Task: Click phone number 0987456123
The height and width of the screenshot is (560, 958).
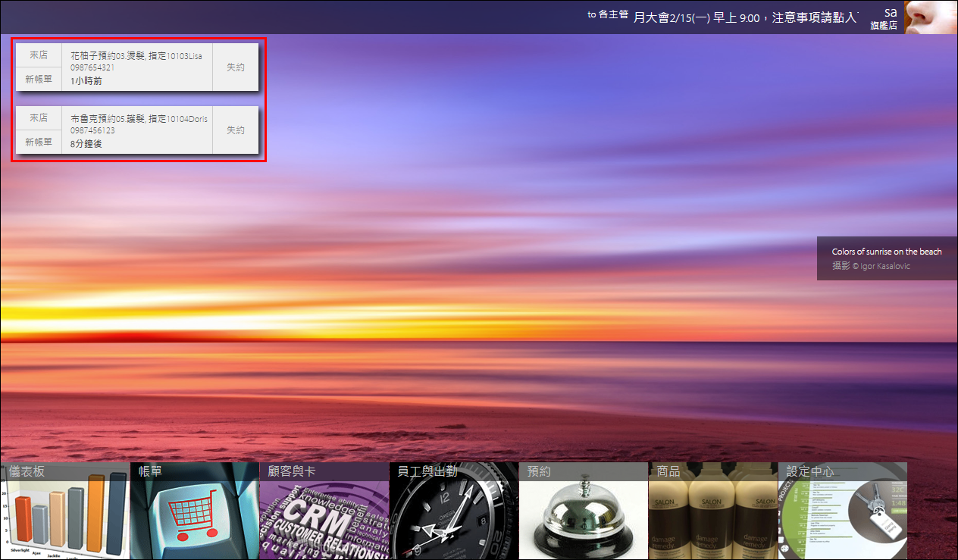Action: click(92, 130)
